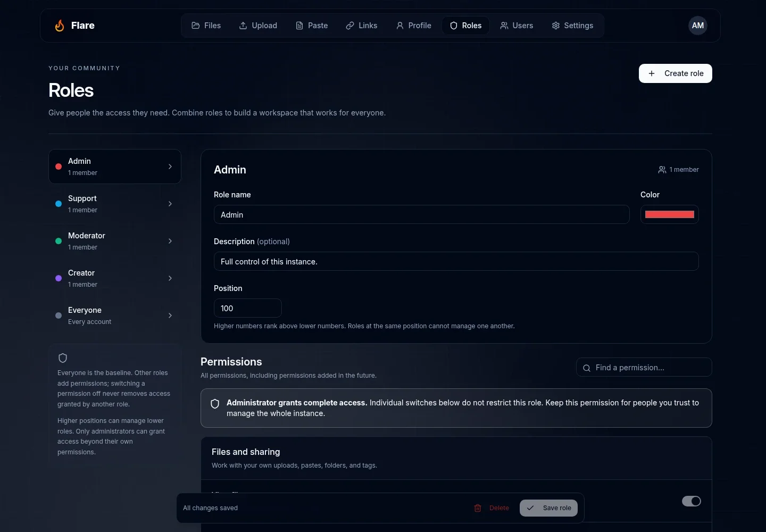Click the red dot beside Admin role
The height and width of the screenshot is (532, 766).
click(x=59, y=167)
